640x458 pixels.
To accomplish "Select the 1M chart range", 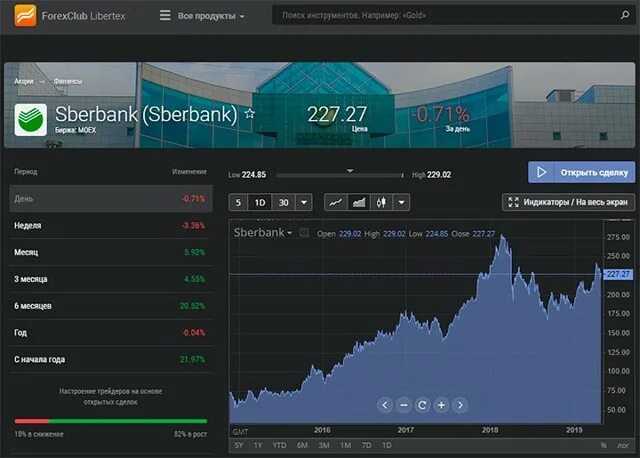I will click(x=345, y=445).
